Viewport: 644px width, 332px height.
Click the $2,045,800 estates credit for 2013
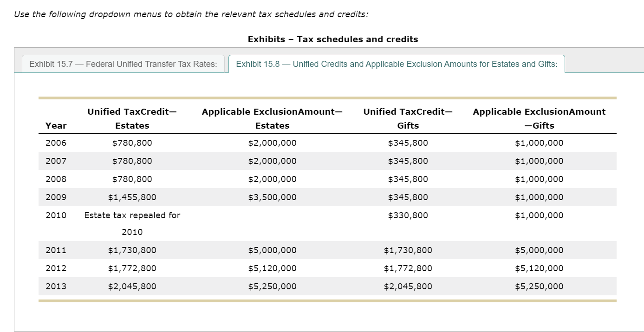point(132,286)
